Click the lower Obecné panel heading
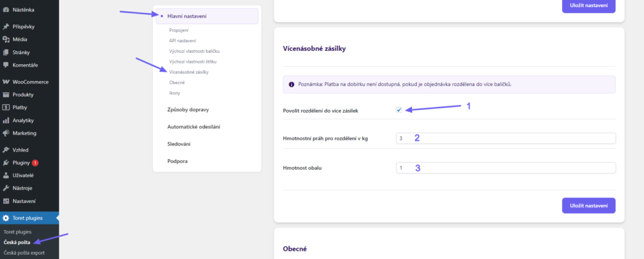 [295, 249]
